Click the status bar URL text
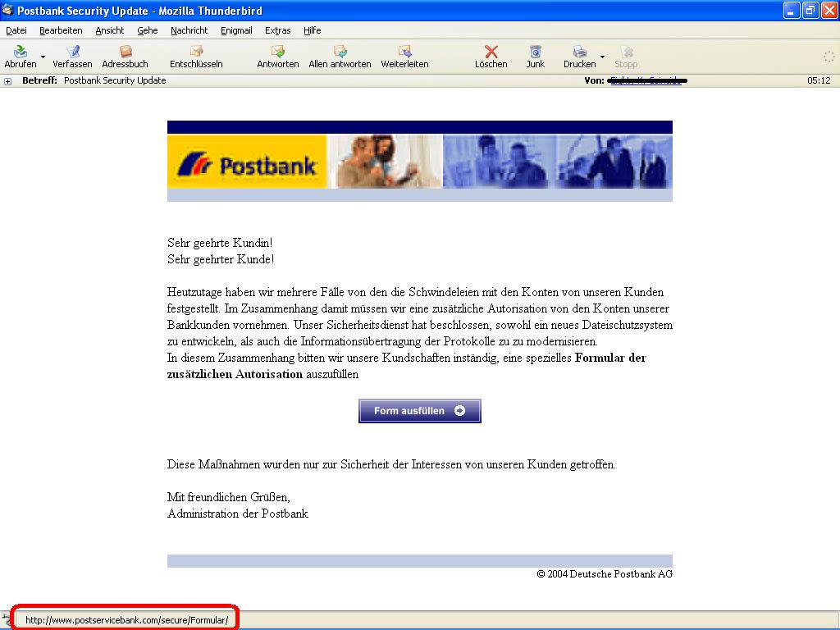This screenshot has width=840, height=630. coord(126,620)
